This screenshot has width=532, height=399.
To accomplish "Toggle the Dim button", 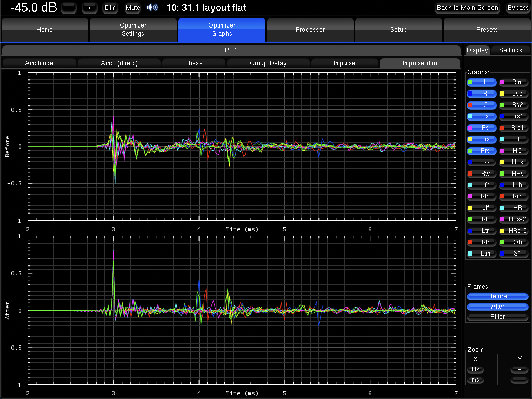I will click(110, 8).
